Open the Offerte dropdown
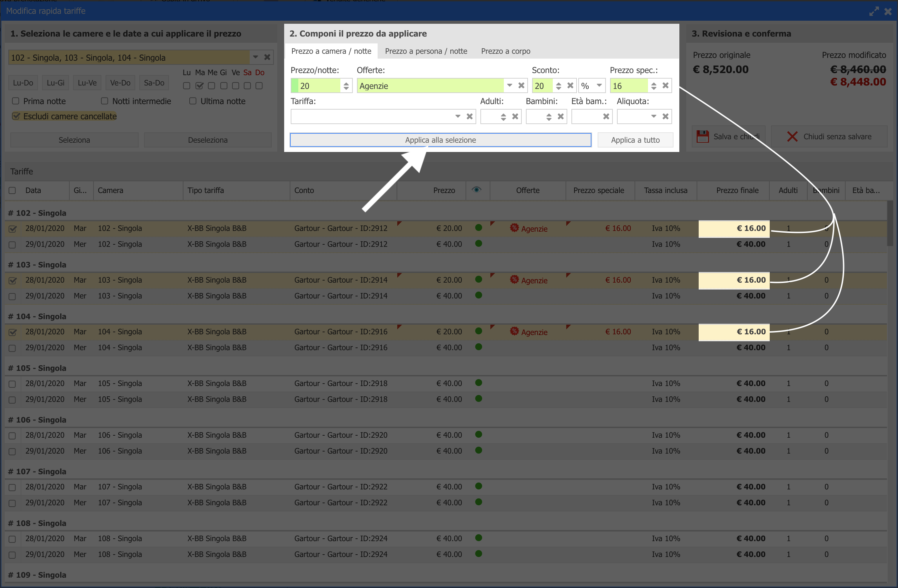 [x=509, y=85]
